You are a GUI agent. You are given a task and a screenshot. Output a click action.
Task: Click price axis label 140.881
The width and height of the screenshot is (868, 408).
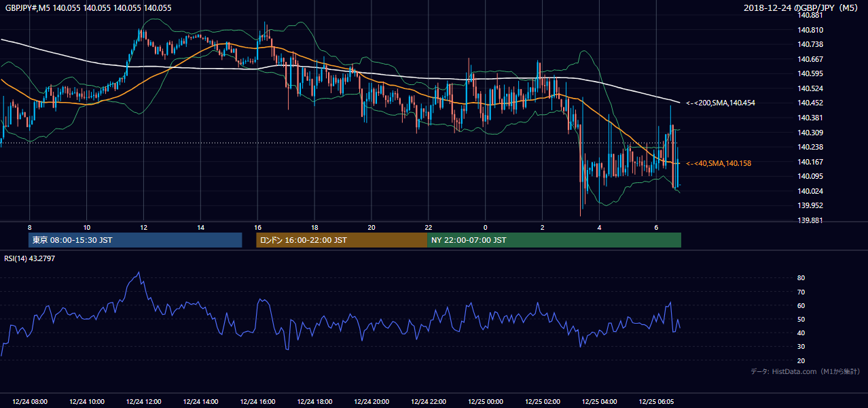click(x=810, y=15)
